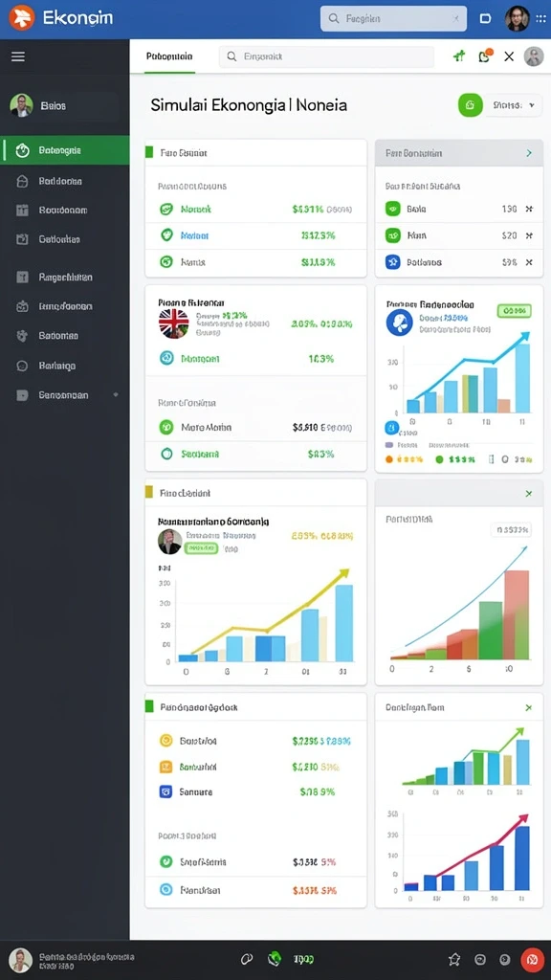551x980 pixels.
Task: Click the red circular icon in bottom bar
Action: [532, 959]
